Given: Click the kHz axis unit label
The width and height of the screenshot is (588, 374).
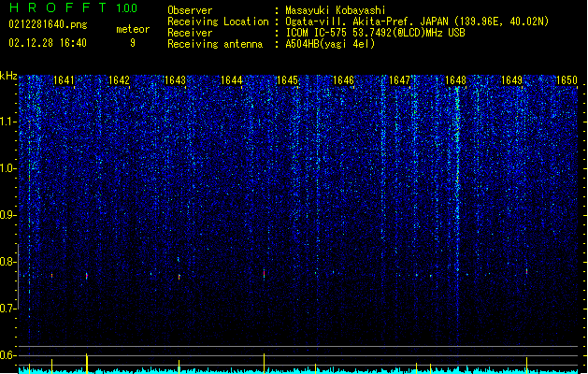Looking at the screenshot, I should 8,76.
